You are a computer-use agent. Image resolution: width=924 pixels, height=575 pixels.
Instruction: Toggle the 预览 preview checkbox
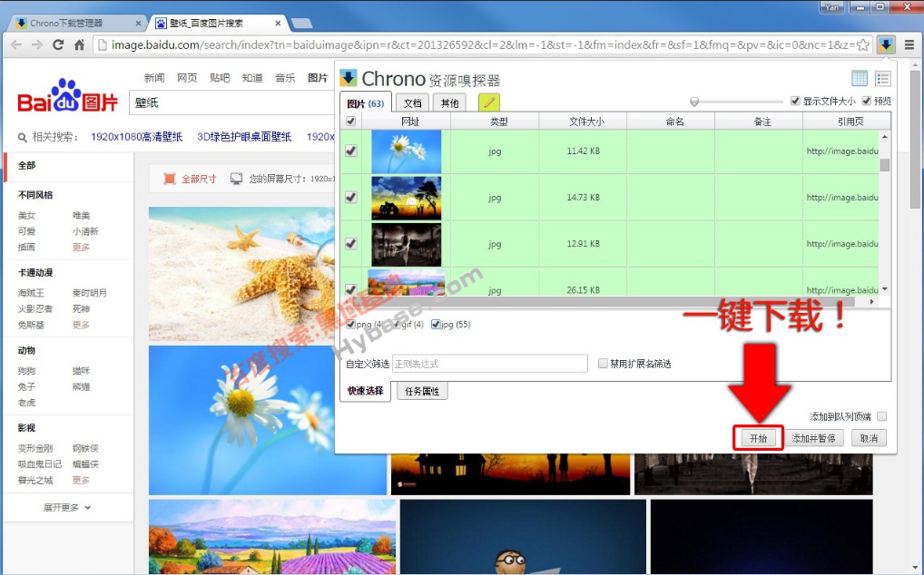[x=866, y=101]
